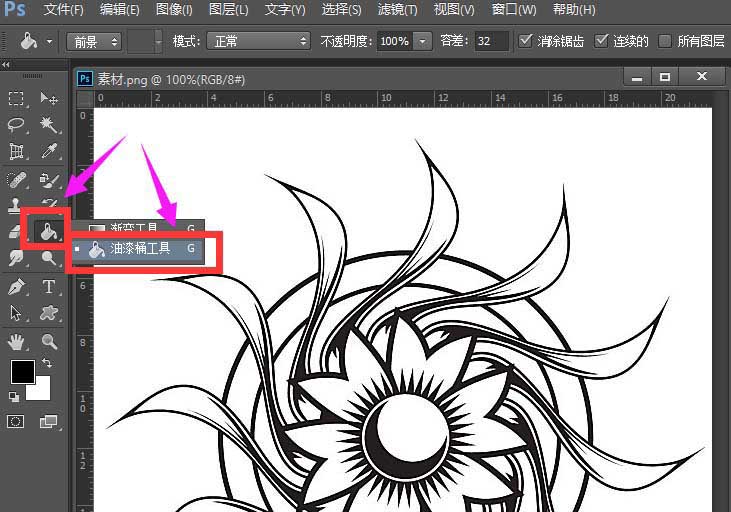Swap foreground and background colors icon
This screenshot has width=731, height=512.
click(47, 363)
